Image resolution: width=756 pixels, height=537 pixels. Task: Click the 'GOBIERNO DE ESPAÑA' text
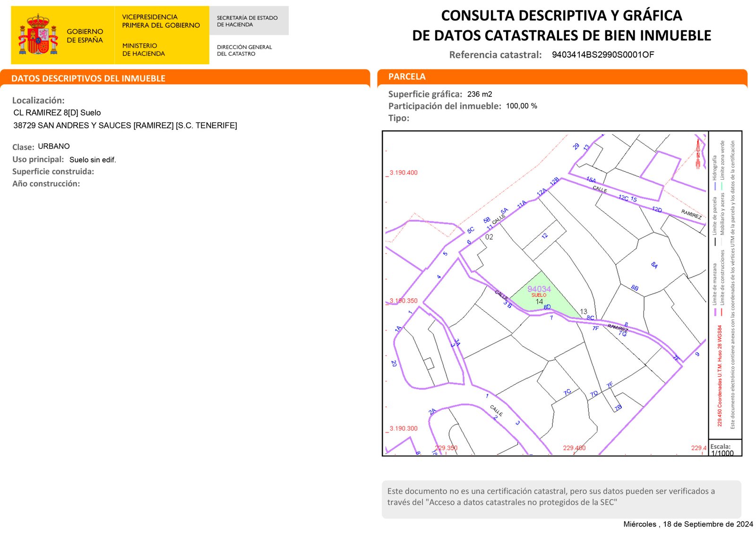click(x=85, y=35)
